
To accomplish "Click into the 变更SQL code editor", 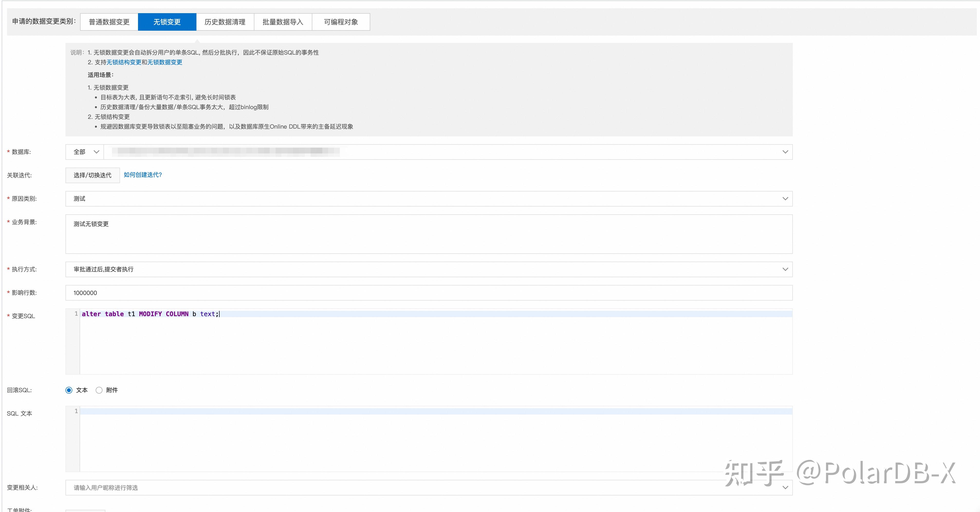I will tap(436, 343).
